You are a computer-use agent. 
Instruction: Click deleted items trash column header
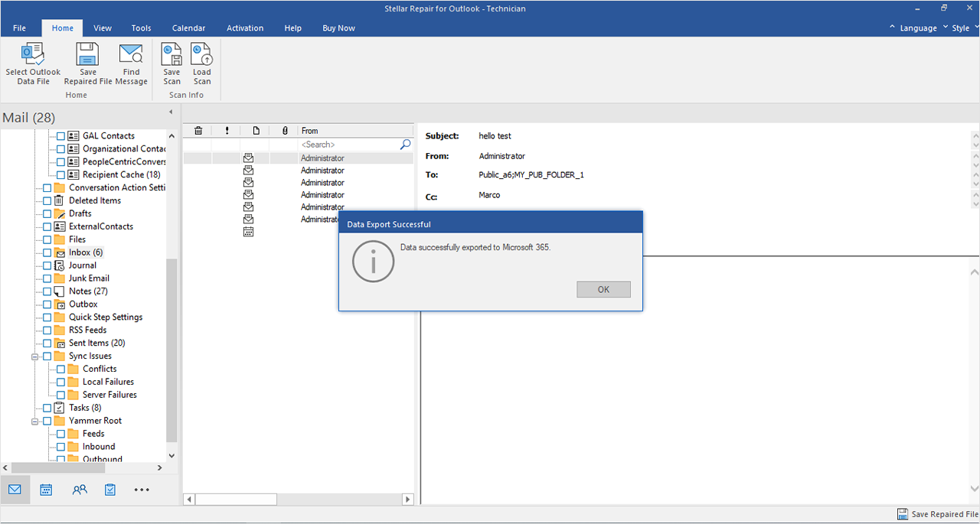(x=198, y=131)
